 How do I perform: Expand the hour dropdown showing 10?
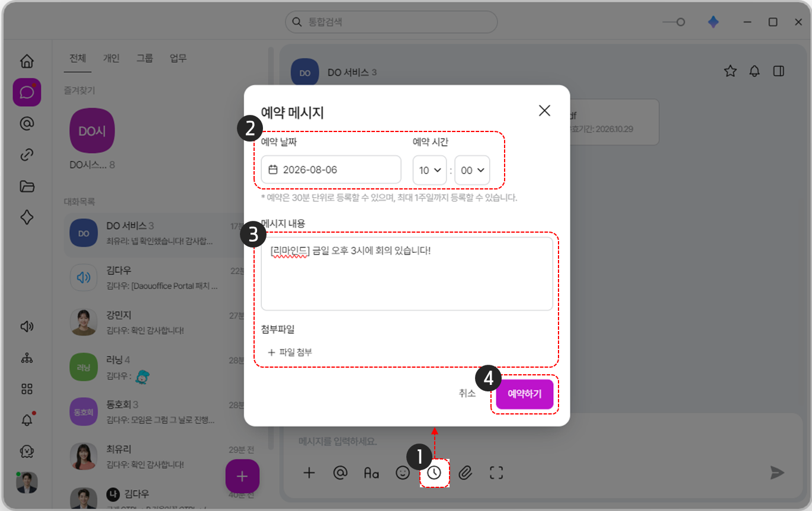(x=430, y=170)
